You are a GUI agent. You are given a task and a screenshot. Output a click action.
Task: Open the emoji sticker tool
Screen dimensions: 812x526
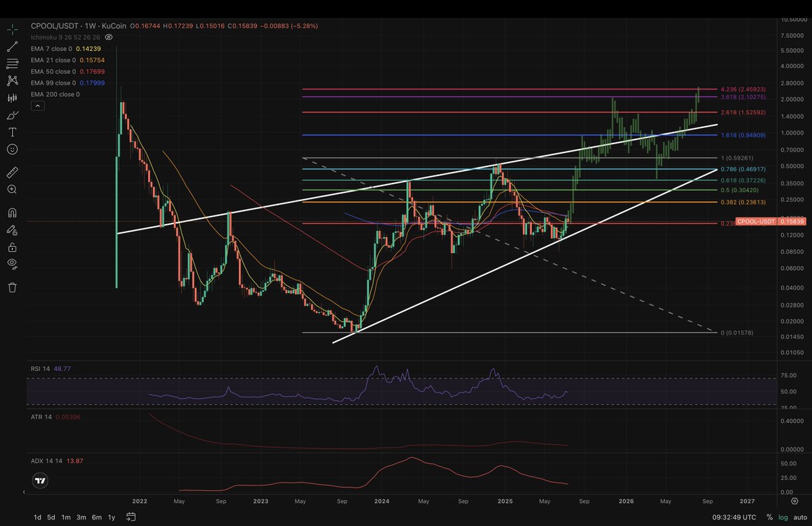click(12, 149)
